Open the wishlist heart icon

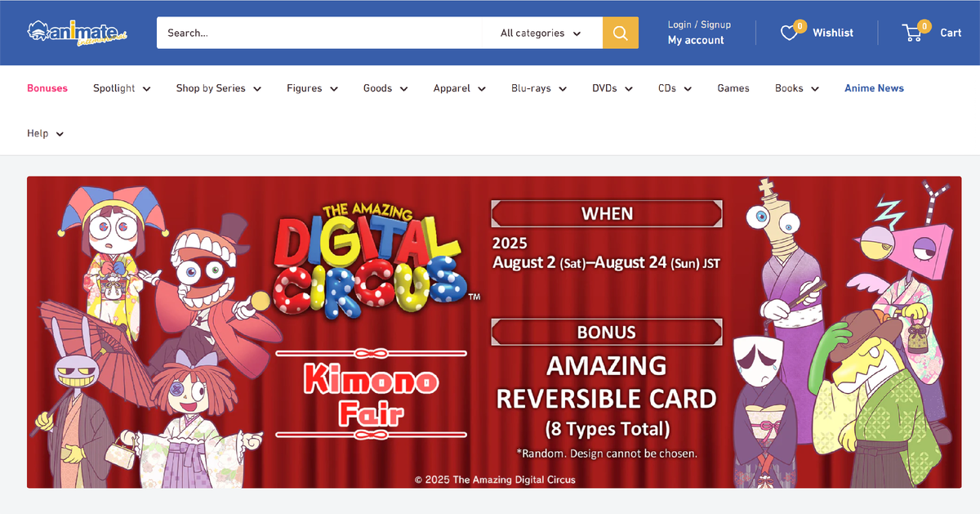[x=789, y=33]
